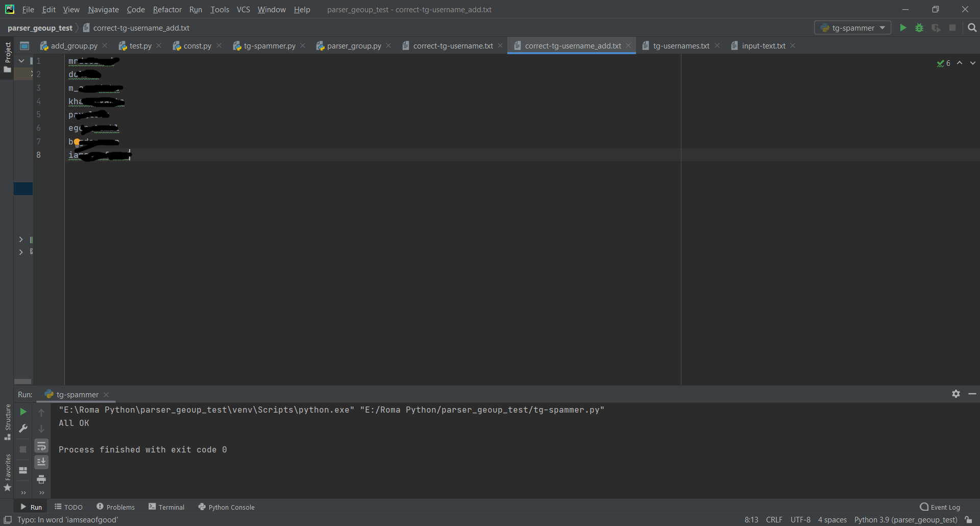
Task: Open the TODO tool window
Action: click(68, 507)
